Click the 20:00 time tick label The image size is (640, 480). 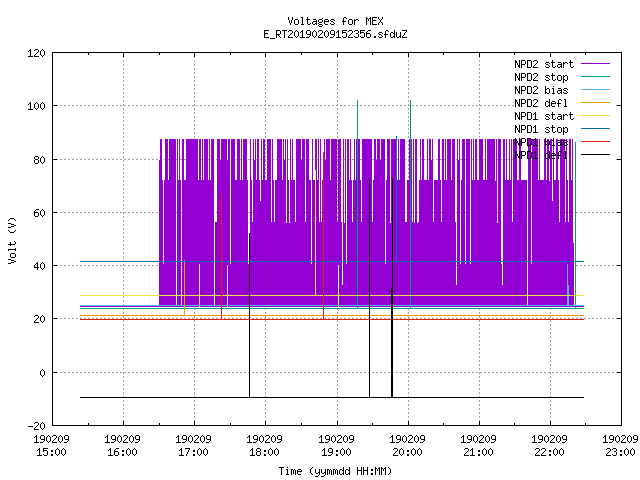coord(407,453)
